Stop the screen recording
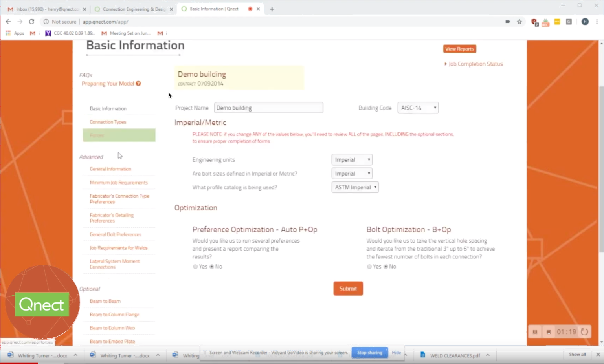Screen dimensions: 604x364 tap(549, 331)
